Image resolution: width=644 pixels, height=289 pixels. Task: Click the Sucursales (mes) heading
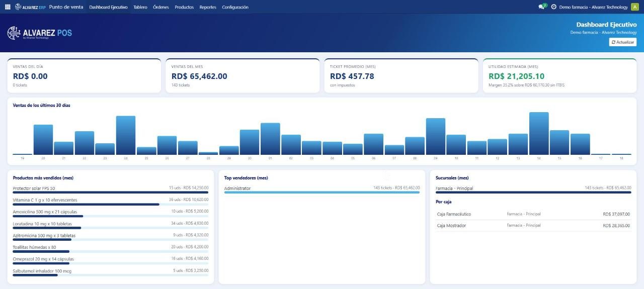click(452, 178)
